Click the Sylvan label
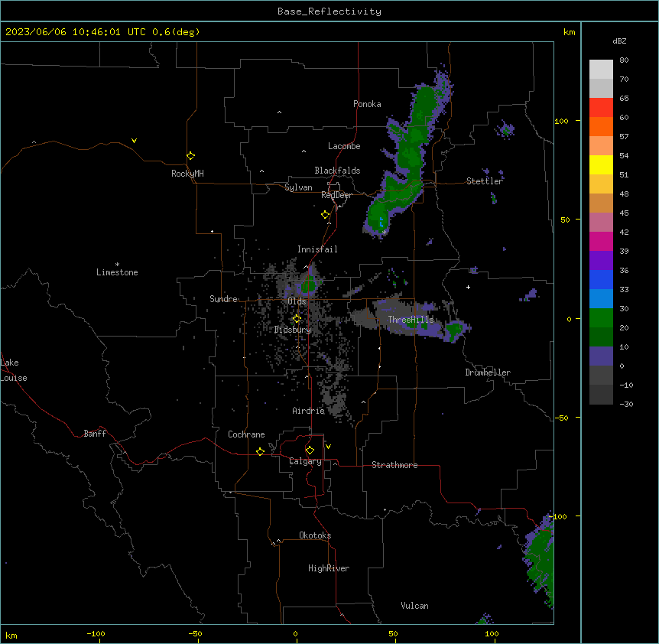The width and height of the screenshot is (659, 644). (298, 187)
